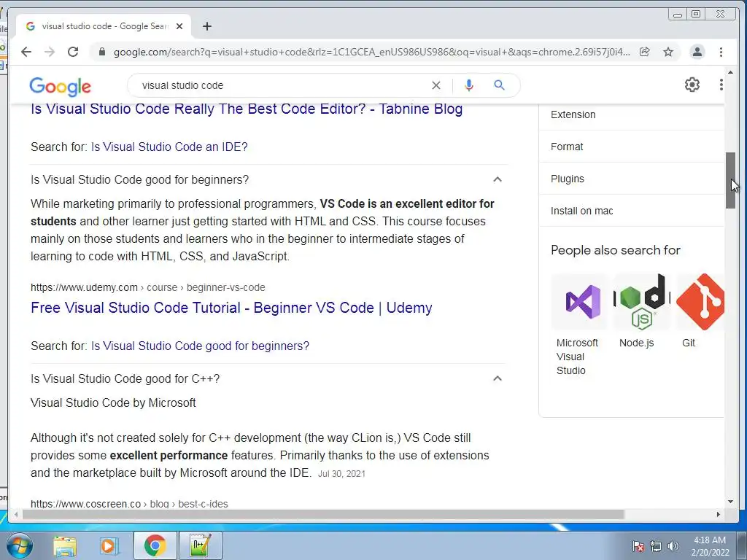Click into the search input field

coord(281,85)
